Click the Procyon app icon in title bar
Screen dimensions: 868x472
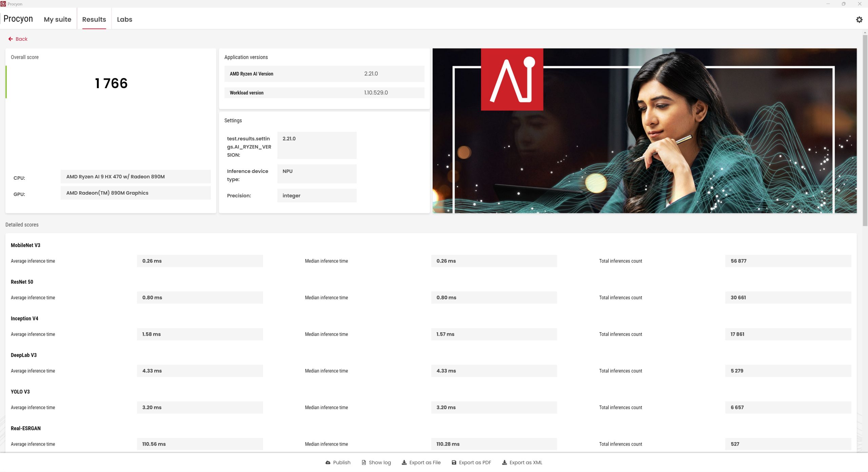point(3,4)
